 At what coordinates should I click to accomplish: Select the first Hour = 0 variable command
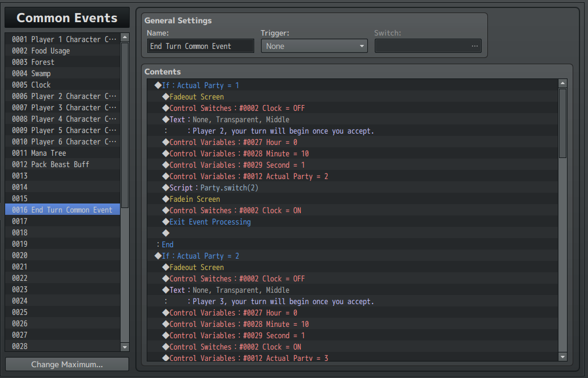[x=352, y=142]
